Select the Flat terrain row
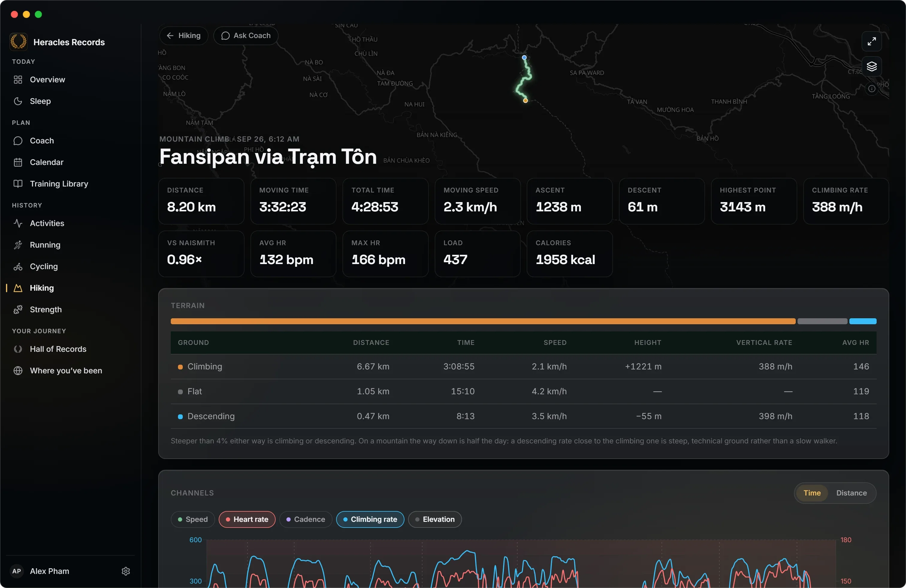This screenshot has height=588, width=906. [523, 391]
